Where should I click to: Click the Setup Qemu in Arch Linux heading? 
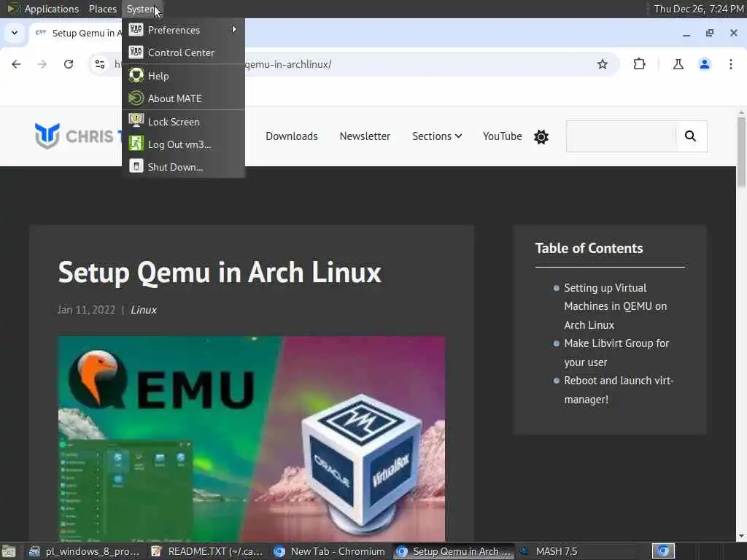click(x=219, y=273)
